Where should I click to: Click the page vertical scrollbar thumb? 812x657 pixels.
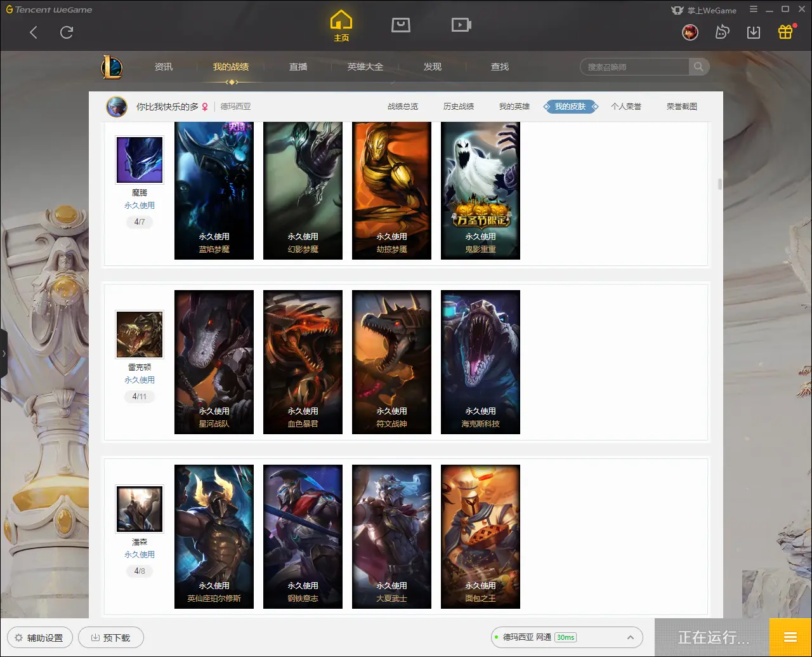[x=719, y=184]
